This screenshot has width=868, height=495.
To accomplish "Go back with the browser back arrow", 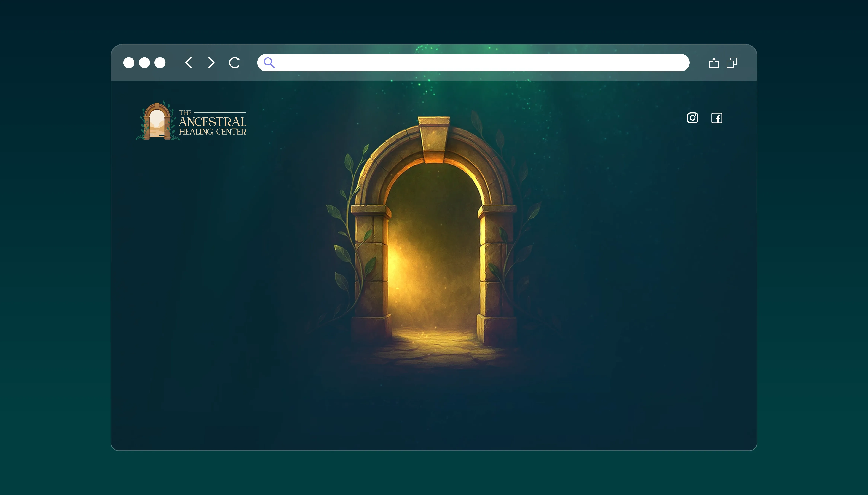I will 189,63.
